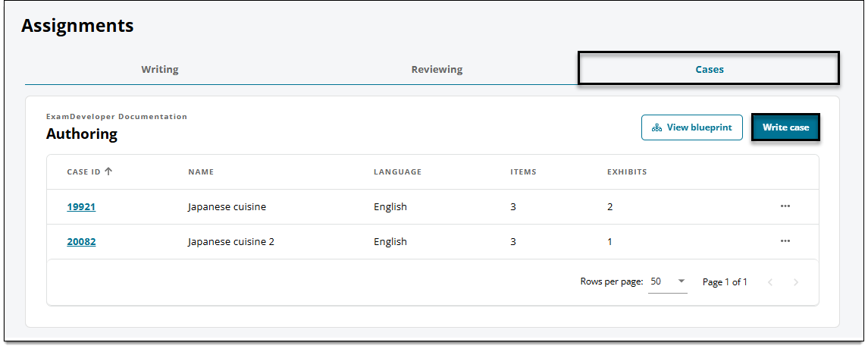Image resolution: width=868 pixels, height=349 pixels.
Task: Switch to the Writing tab
Action: (x=160, y=70)
